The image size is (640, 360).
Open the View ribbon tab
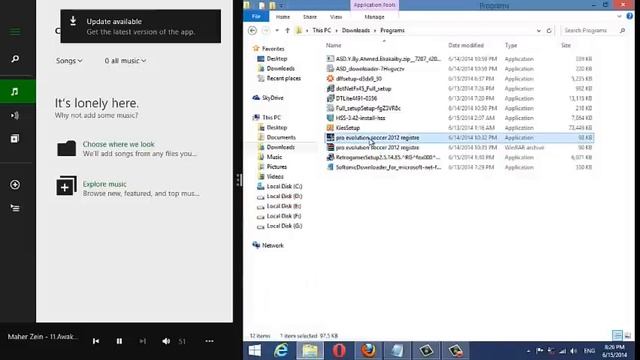coord(336,17)
